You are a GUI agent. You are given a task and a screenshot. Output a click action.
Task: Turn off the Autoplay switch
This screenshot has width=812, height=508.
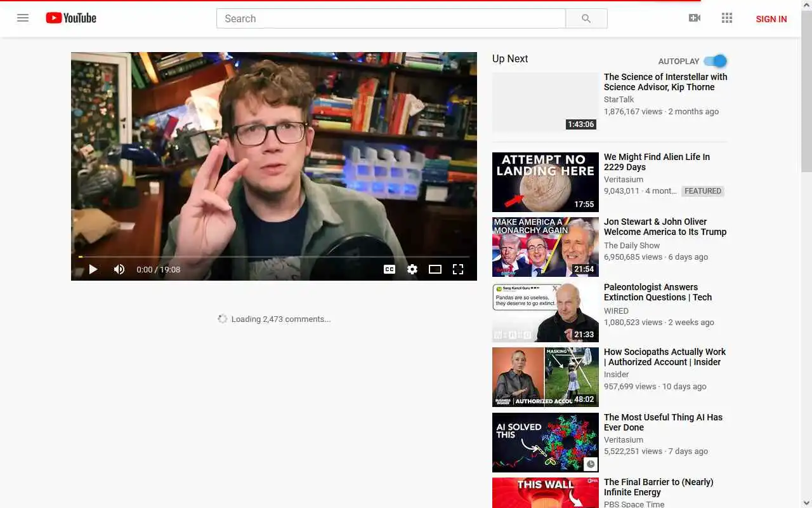pyautogui.click(x=716, y=61)
